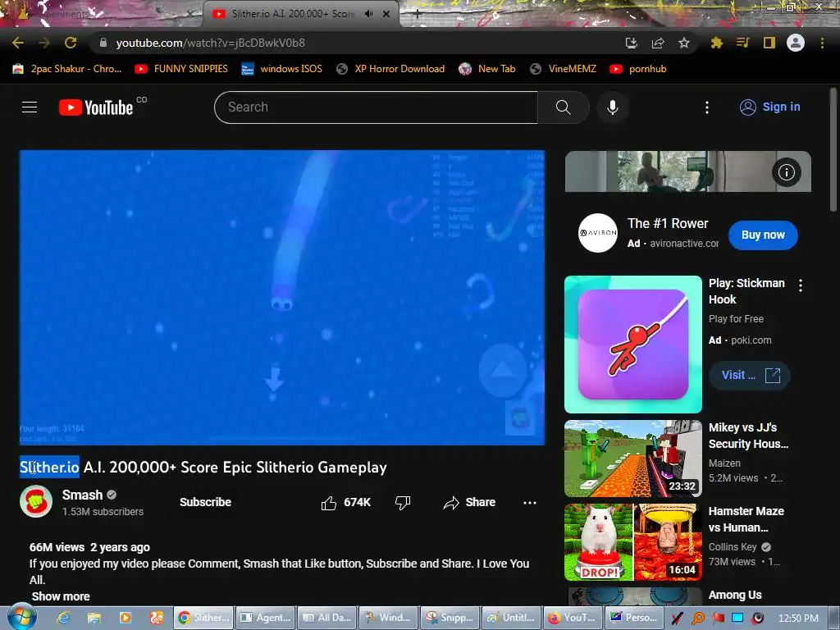
Task: Open Windows Media Player taskbar icon
Action: pos(126,618)
